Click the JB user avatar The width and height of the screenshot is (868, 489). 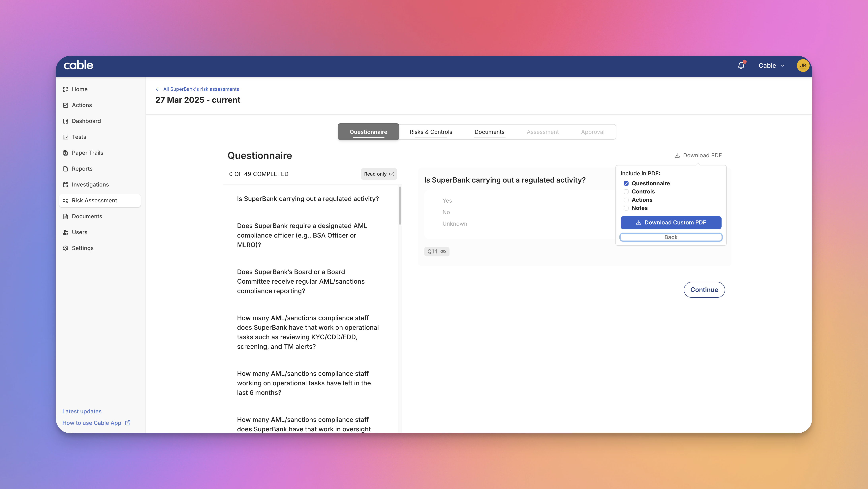(x=803, y=65)
